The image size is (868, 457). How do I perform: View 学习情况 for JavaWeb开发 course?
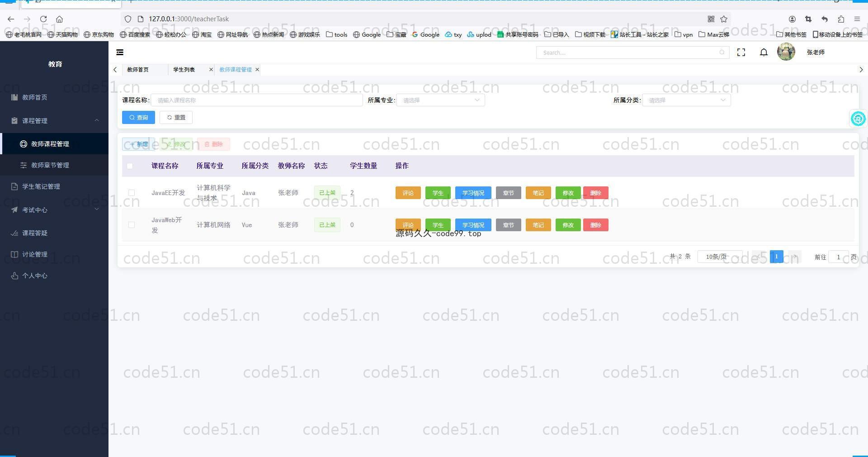[x=473, y=225]
